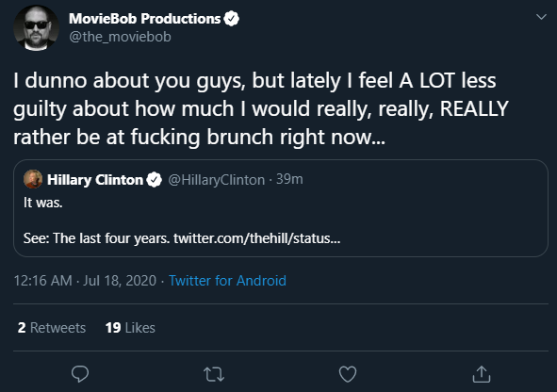Click MovieBob's verified badge icon
557x392 pixels.
tap(231, 19)
